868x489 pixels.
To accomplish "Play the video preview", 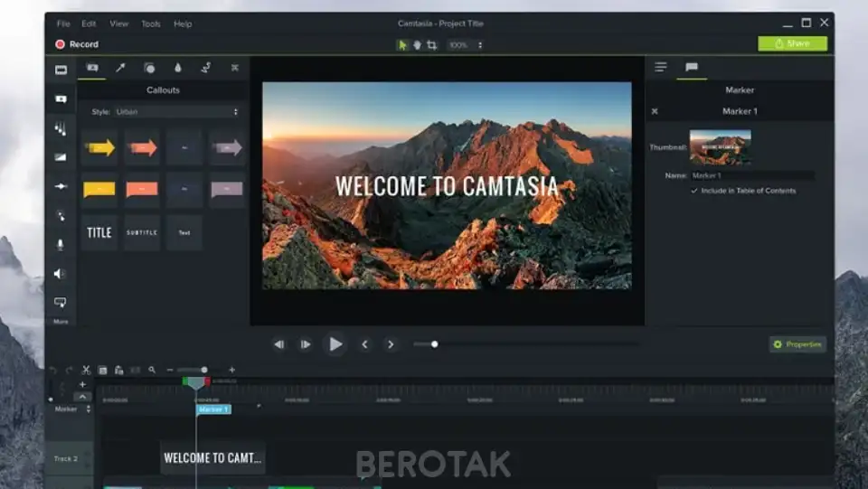I will point(335,344).
